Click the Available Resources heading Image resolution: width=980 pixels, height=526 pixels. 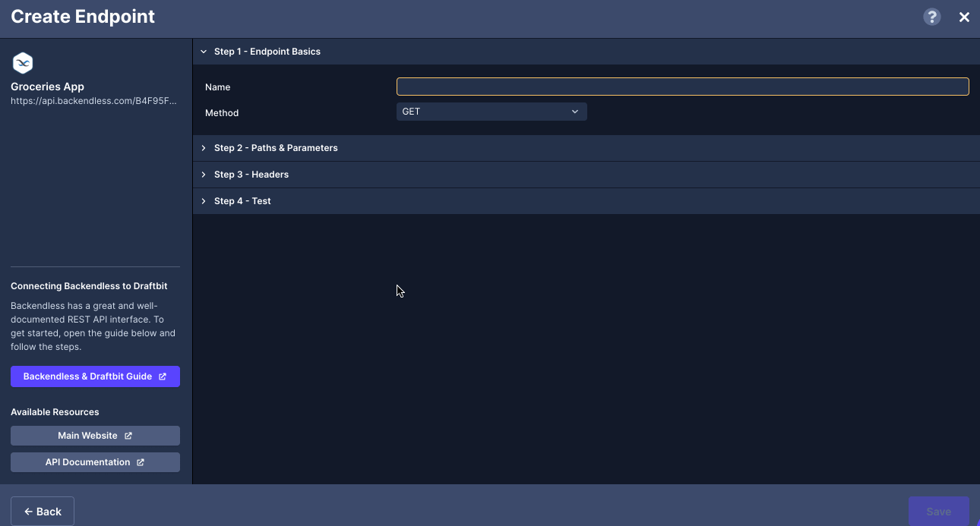point(55,412)
